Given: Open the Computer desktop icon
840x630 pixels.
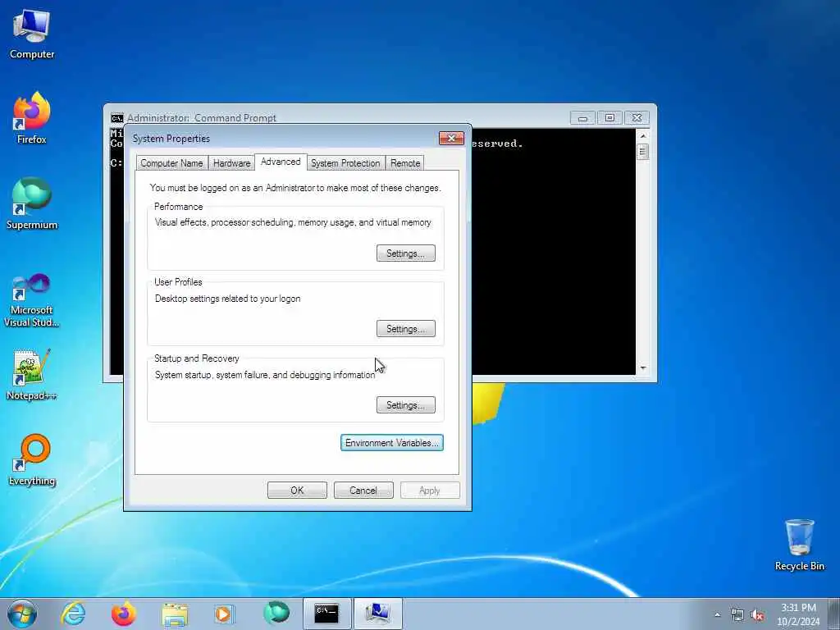Looking at the screenshot, I should (32, 33).
